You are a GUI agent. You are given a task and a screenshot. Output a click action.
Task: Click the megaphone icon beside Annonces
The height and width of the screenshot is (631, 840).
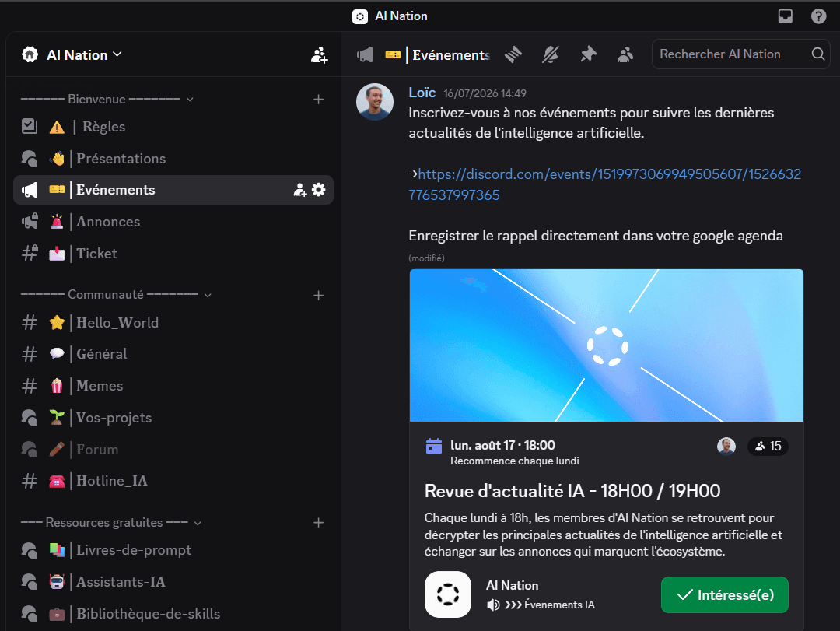[30, 222]
